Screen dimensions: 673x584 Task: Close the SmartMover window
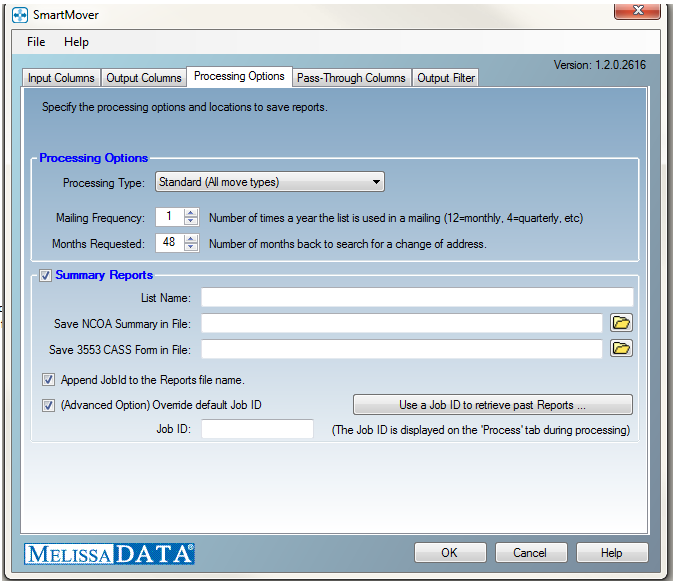coord(637,11)
